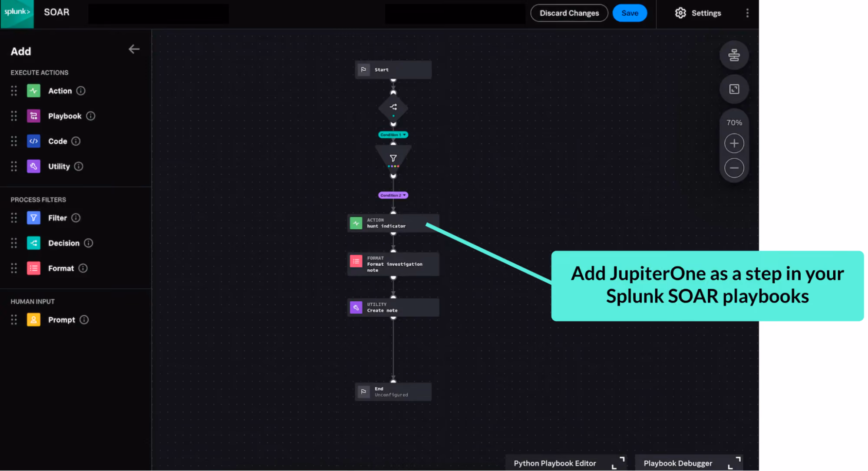Select the red Format block icon
Image resolution: width=868 pixels, height=471 pixels.
33,268
